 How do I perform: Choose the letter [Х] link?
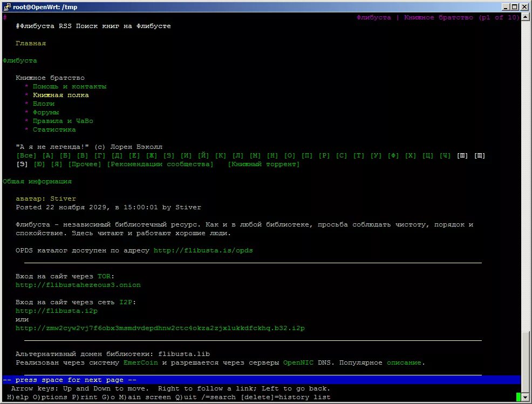pos(411,155)
